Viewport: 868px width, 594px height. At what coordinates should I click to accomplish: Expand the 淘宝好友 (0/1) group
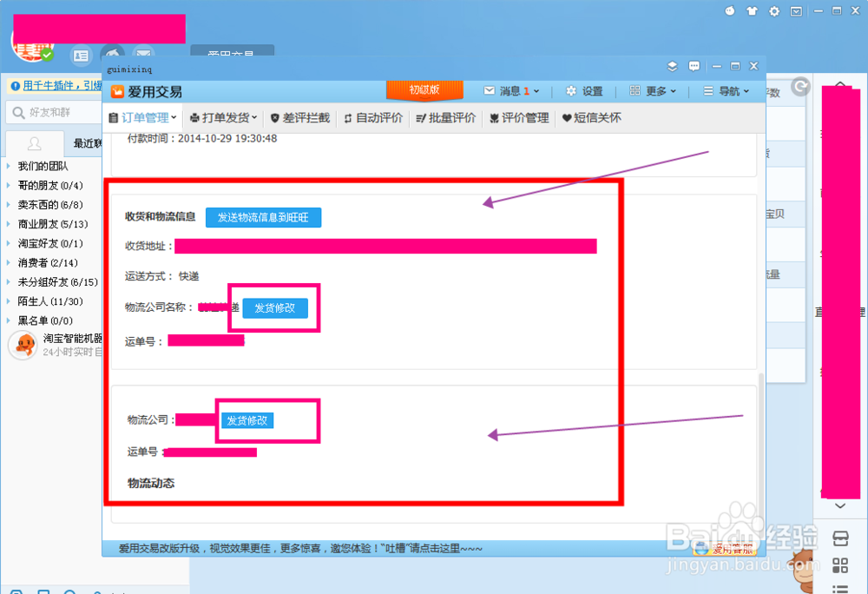[x=45, y=243]
